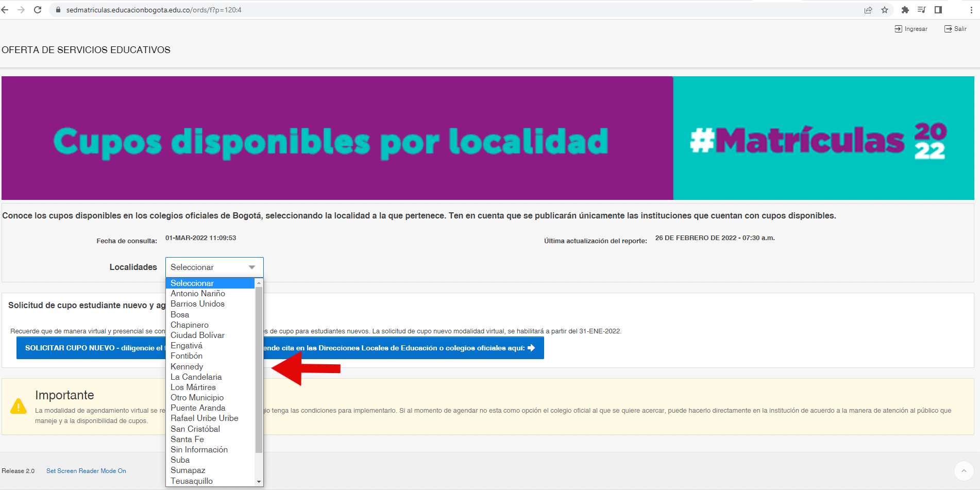
Task: Select Chapinero from the list
Action: click(x=210, y=325)
